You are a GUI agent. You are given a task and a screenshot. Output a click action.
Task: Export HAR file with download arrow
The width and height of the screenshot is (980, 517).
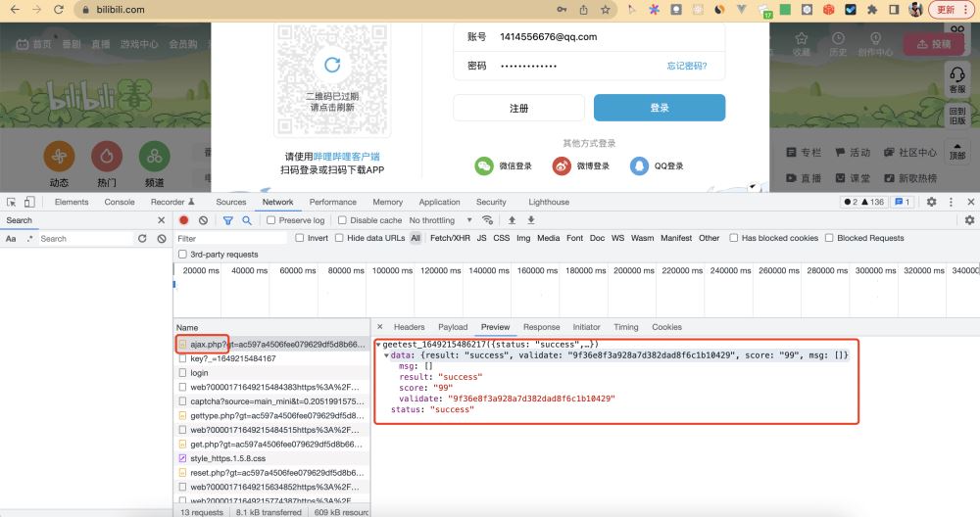pos(530,220)
